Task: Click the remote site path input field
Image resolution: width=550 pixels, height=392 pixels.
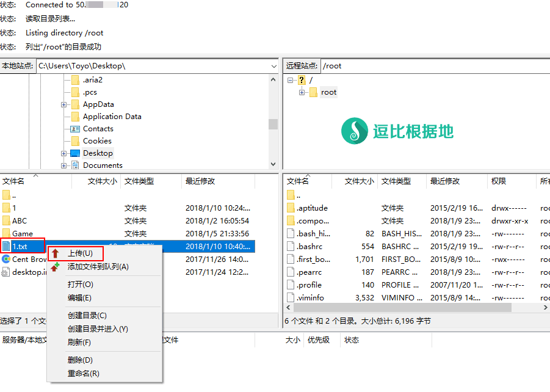Action: (x=433, y=66)
